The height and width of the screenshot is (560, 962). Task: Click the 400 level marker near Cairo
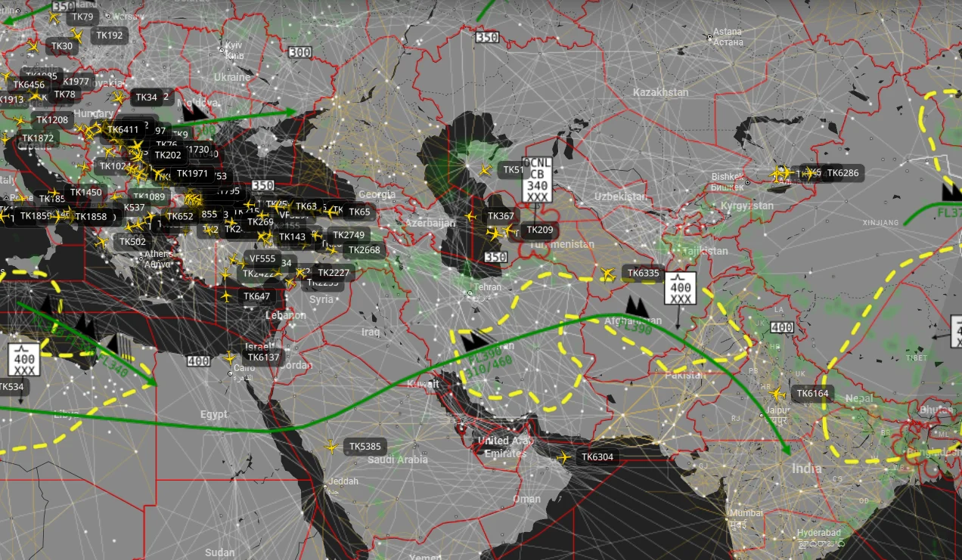pos(199,361)
